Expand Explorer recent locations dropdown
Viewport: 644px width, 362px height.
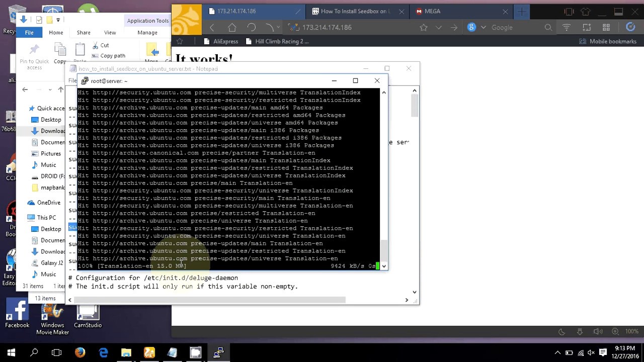pos(50,89)
